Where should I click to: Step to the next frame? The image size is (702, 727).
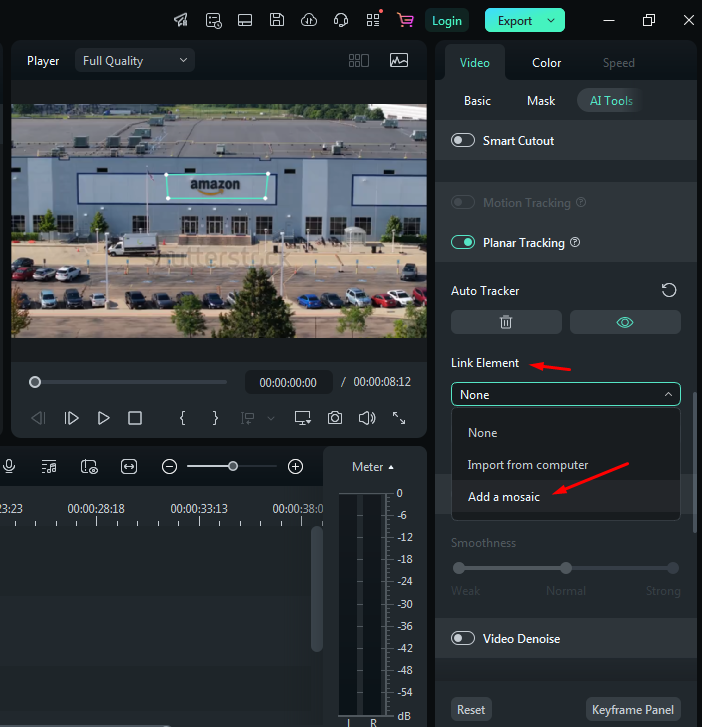coord(71,418)
